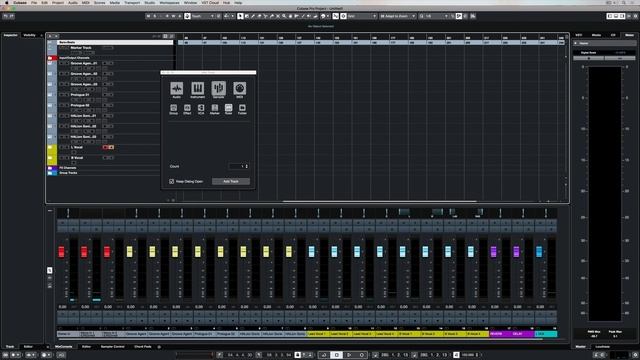Open the 1/8 quantize preset dropdown
640x360 pixels.
(436, 16)
